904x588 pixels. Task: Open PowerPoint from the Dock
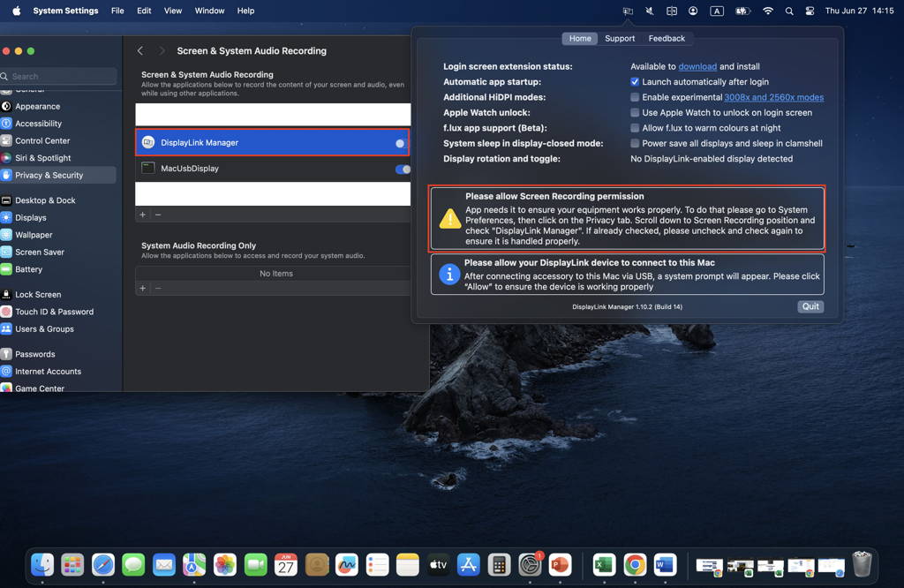pyautogui.click(x=560, y=565)
